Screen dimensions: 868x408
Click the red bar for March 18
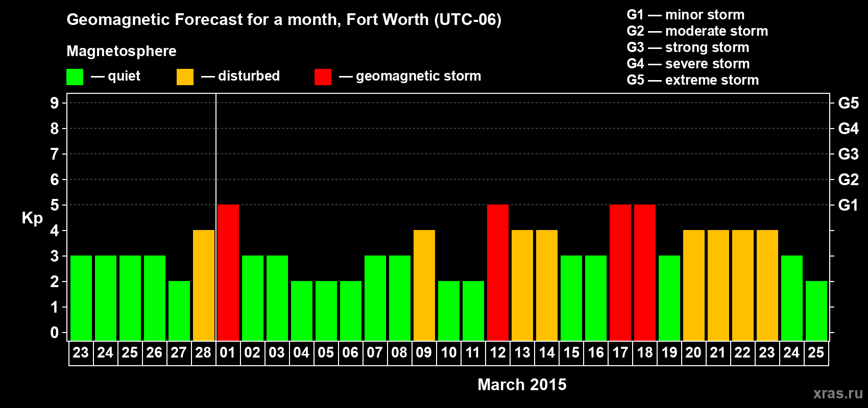[645, 272]
